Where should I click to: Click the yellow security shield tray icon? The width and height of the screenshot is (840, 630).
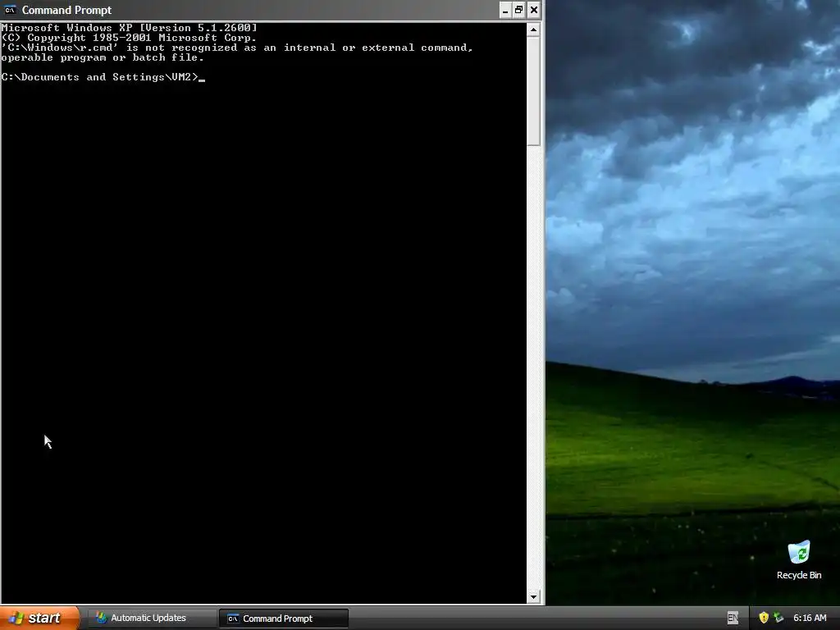tap(764, 618)
